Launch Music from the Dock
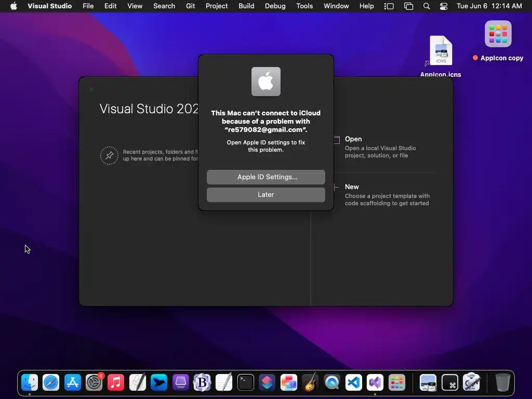The image size is (532, 399). tap(116, 382)
